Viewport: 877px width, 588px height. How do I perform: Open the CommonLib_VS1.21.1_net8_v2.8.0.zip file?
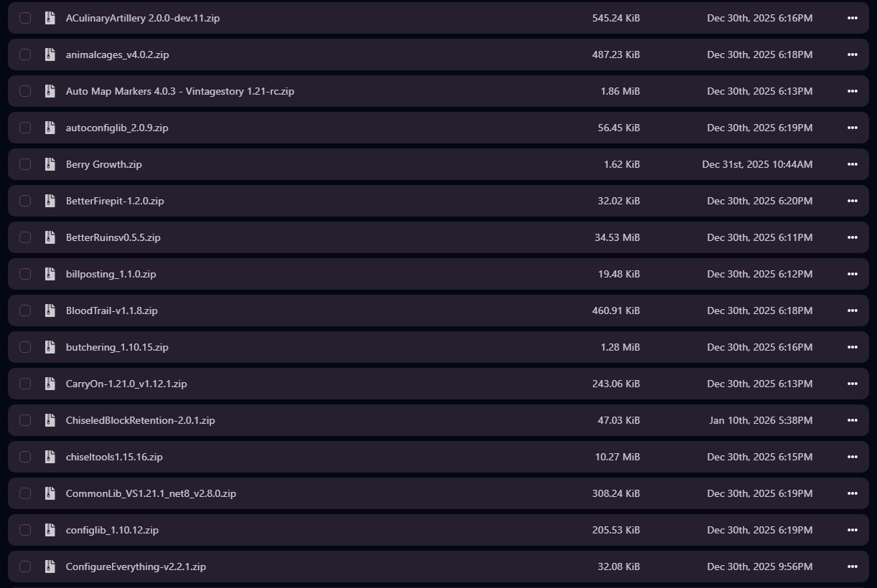point(151,493)
